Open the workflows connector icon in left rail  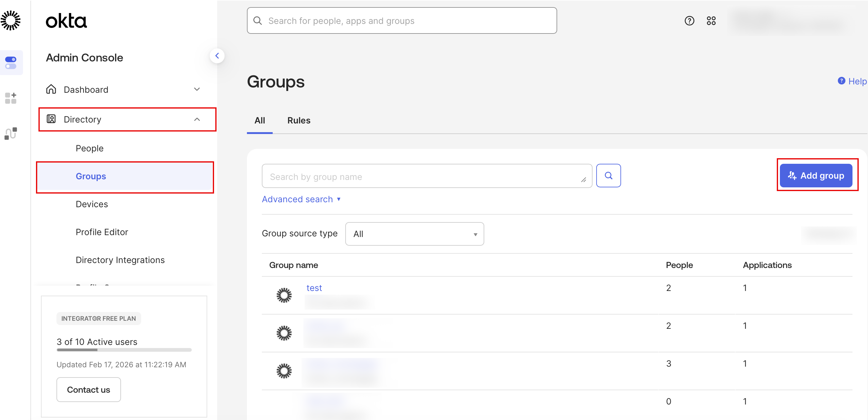11,133
